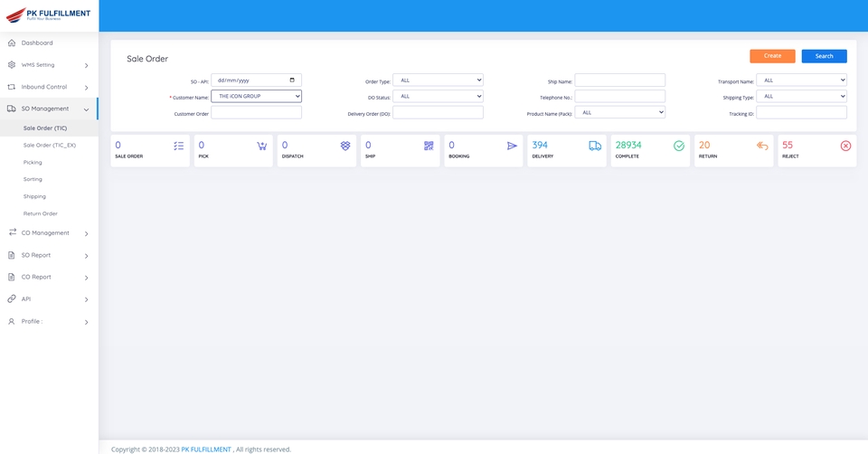Click the Ship QR code icon
The image size is (868, 454).
click(x=429, y=146)
